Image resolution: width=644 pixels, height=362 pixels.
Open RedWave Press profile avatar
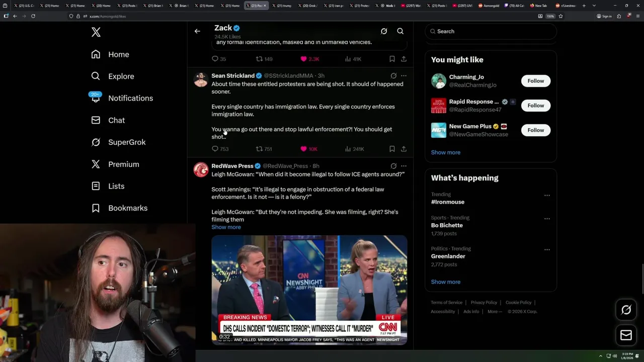tap(201, 169)
